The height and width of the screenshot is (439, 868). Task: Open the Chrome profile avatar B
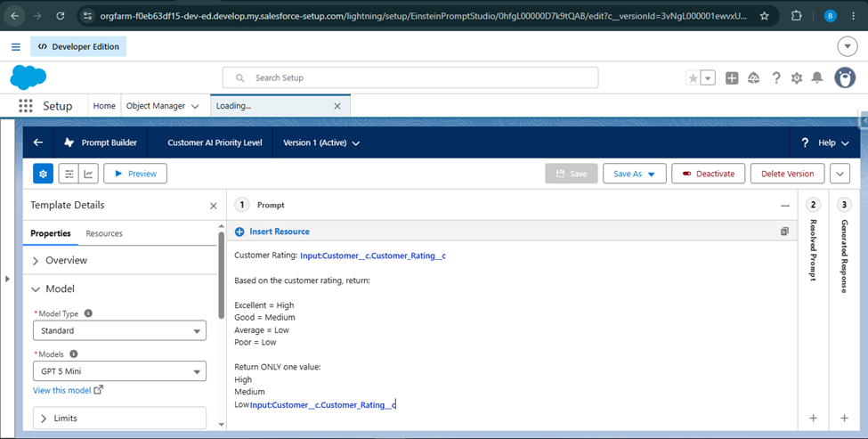(x=830, y=16)
